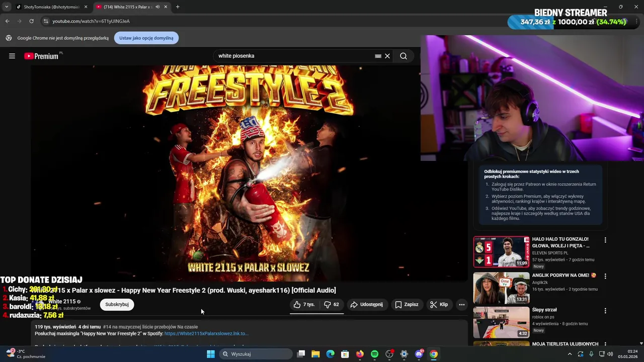The width and height of the screenshot is (644, 362).
Task: Launch File Explorer from taskbar
Action: point(315,354)
